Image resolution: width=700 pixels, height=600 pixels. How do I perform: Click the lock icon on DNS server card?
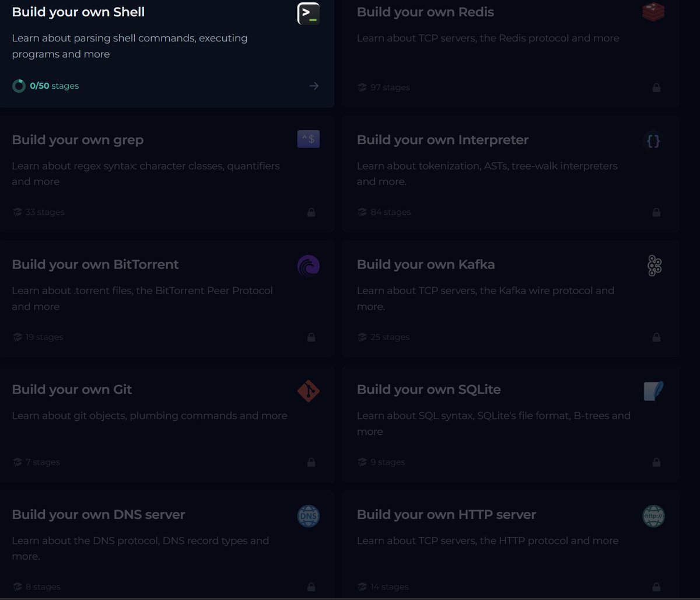[x=311, y=587]
